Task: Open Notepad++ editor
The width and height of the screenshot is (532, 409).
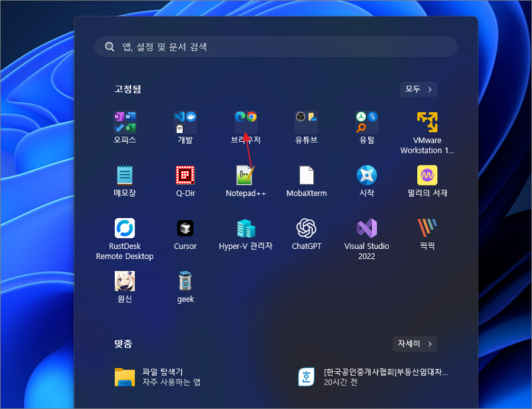Action: click(246, 181)
